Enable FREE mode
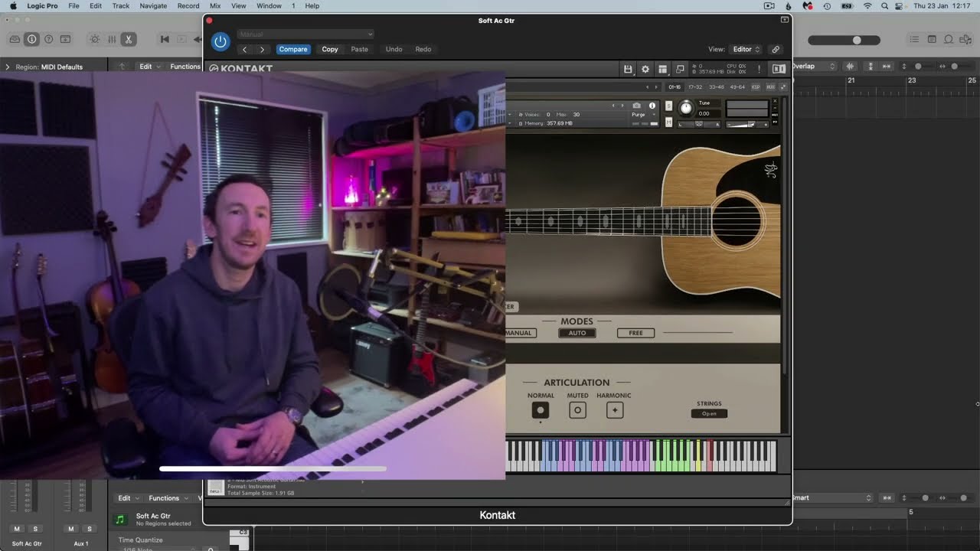 point(636,333)
